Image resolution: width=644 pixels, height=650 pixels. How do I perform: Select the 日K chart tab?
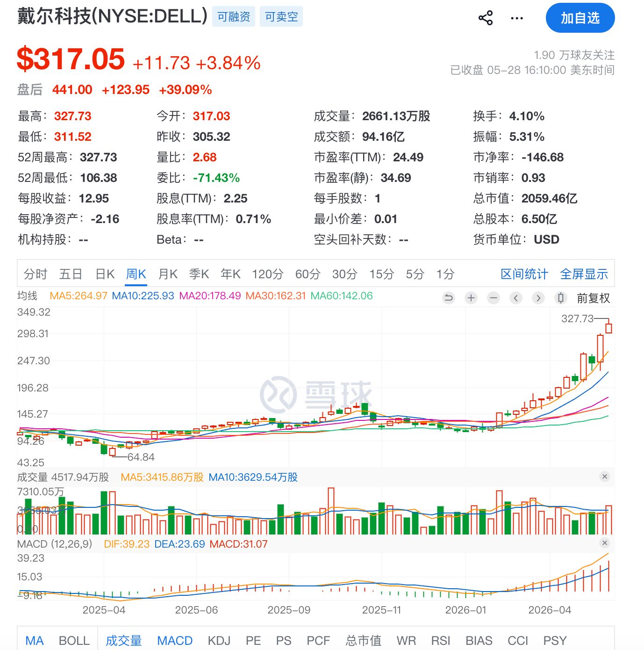tap(105, 274)
